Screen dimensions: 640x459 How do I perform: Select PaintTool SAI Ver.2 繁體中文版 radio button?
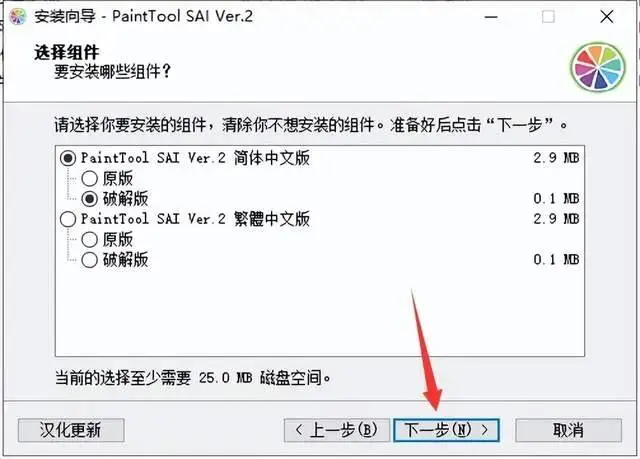click(x=68, y=219)
